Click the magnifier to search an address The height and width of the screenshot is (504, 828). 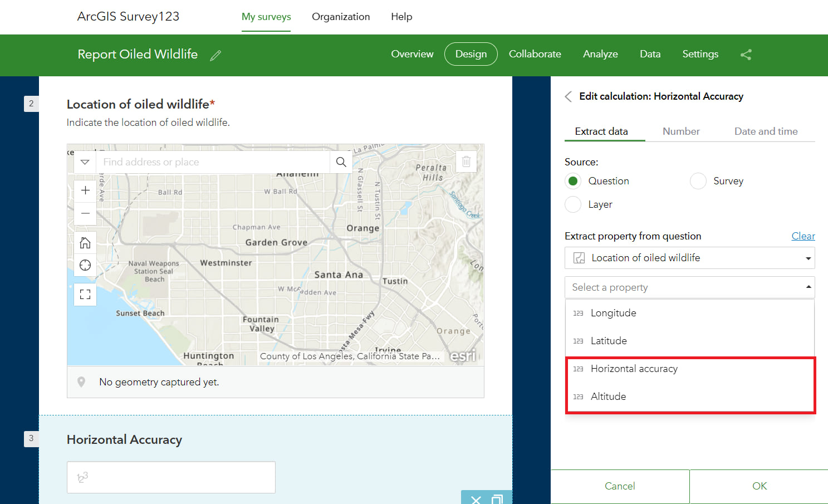coord(341,162)
